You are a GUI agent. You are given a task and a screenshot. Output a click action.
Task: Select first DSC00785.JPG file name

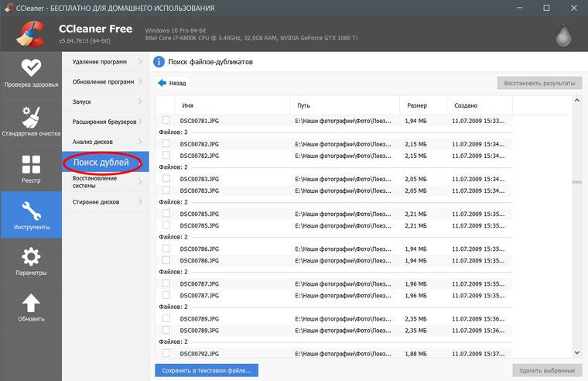point(200,214)
